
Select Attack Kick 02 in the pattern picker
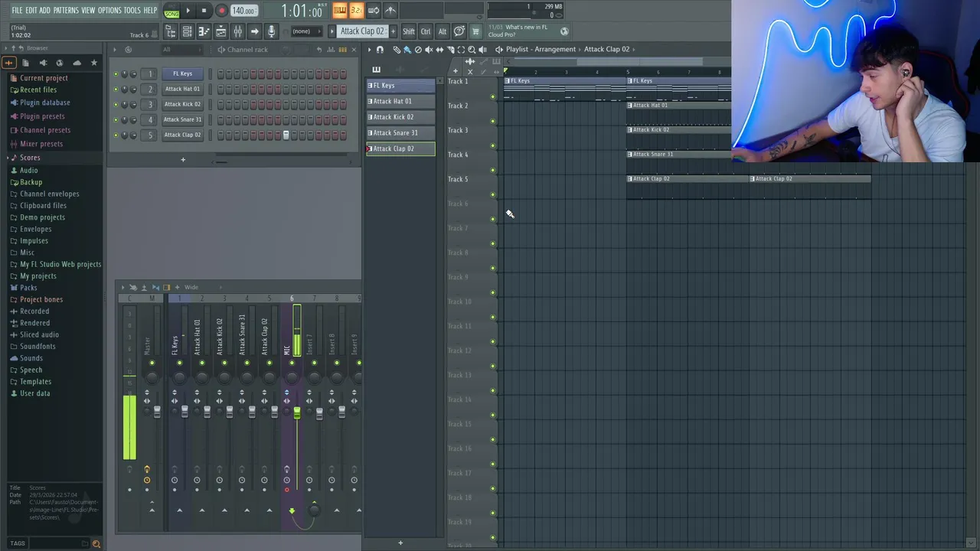coord(400,117)
